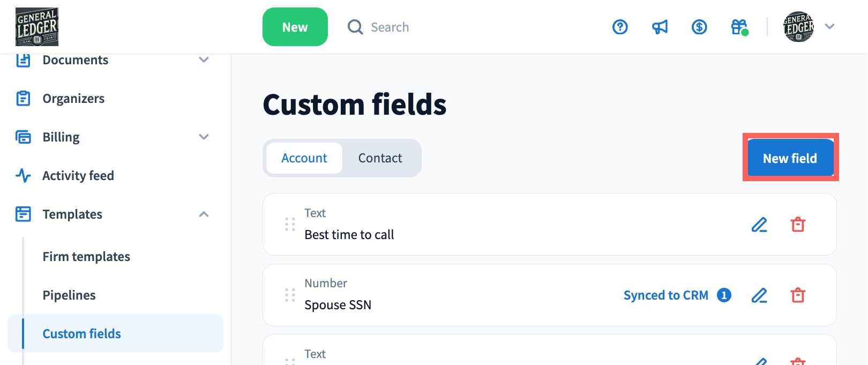Open the profile avatar dropdown arrow
This screenshot has width=868, height=365.
pyautogui.click(x=829, y=27)
